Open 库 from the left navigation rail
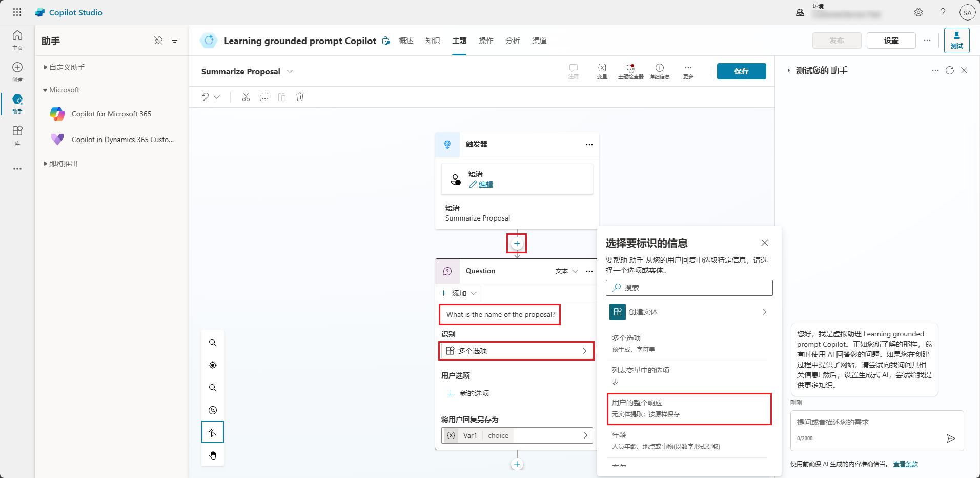 click(x=17, y=134)
